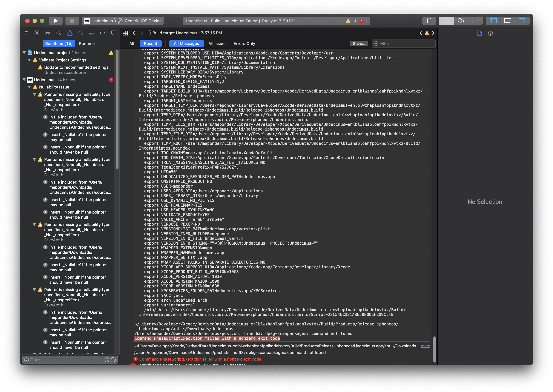This screenshot has width=553, height=392.
Task: Toggle the navigator panel visibility
Action: point(493,21)
